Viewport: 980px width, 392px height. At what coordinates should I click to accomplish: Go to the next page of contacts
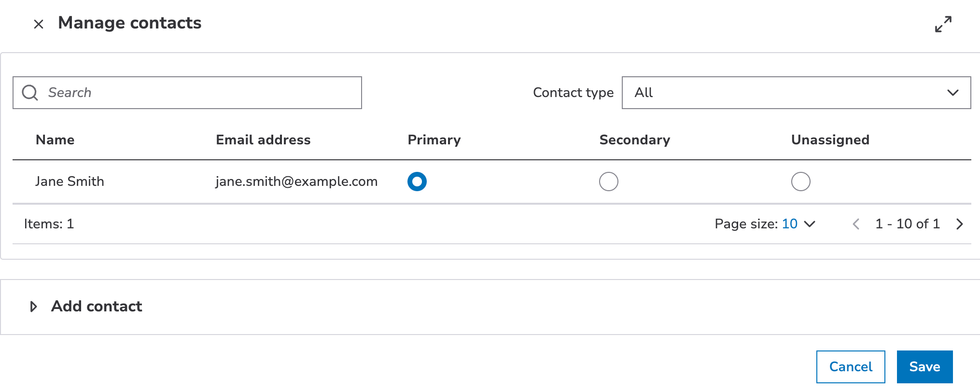click(959, 224)
